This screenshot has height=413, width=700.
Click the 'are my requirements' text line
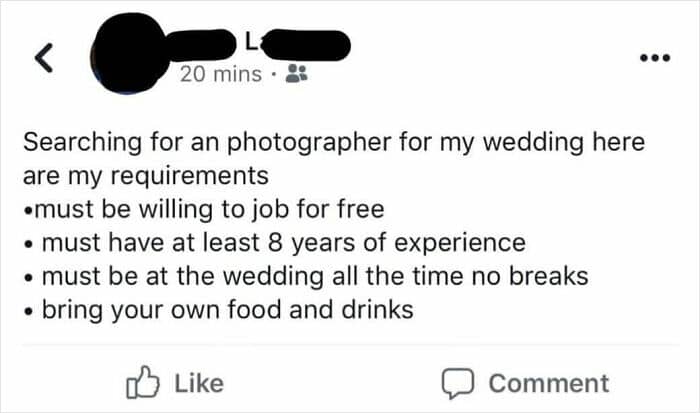click(x=146, y=176)
